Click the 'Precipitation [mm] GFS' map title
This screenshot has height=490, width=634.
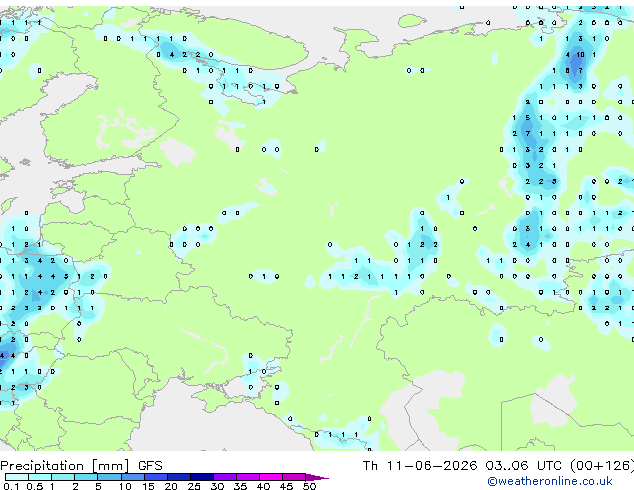coord(81,466)
